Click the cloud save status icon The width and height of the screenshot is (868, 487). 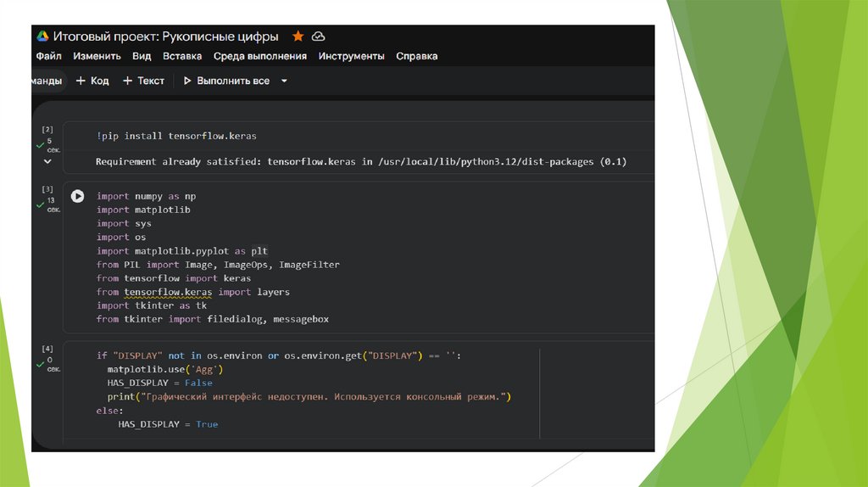319,36
